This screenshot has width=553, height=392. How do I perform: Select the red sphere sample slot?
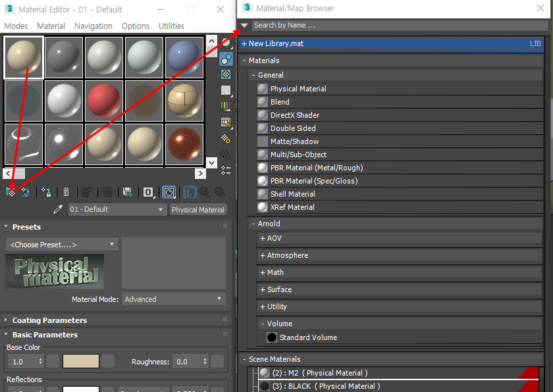[104, 101]
